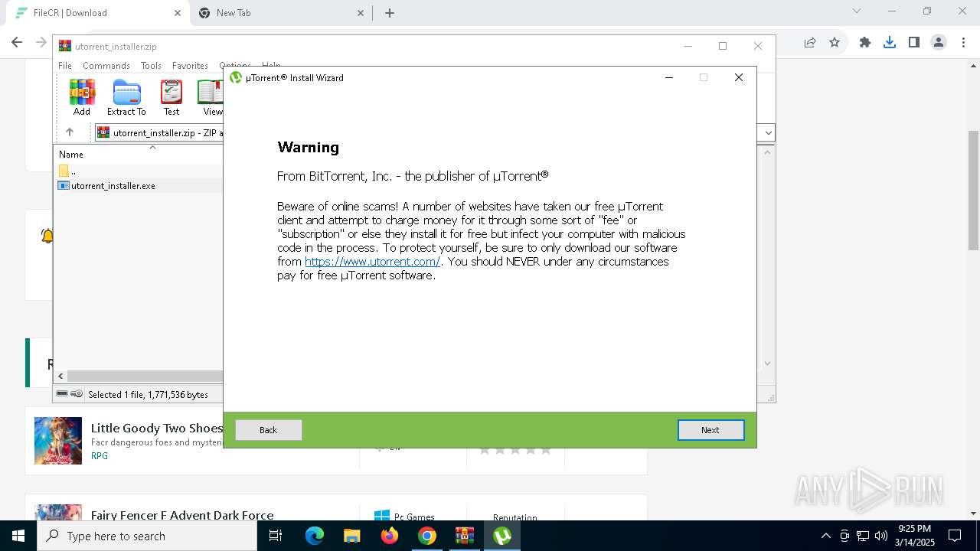Click the Name column header in WinRAR
Image resolution: width=980 pixels, height=551 pixels.
(71, 155)
